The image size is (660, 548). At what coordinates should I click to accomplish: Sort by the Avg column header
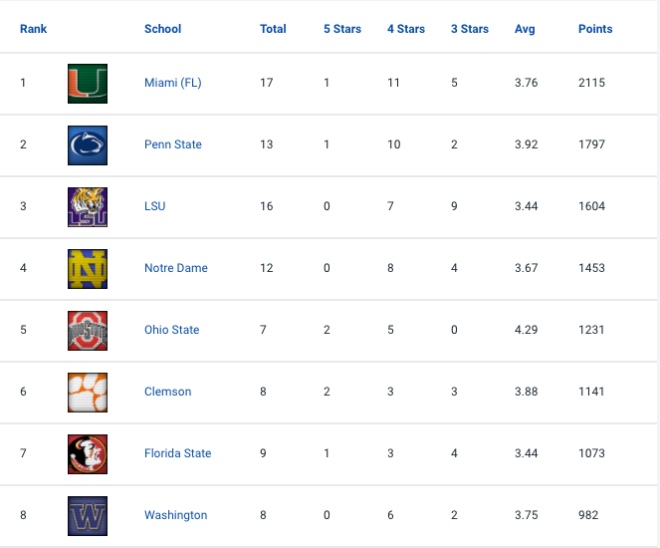point(525,29)
